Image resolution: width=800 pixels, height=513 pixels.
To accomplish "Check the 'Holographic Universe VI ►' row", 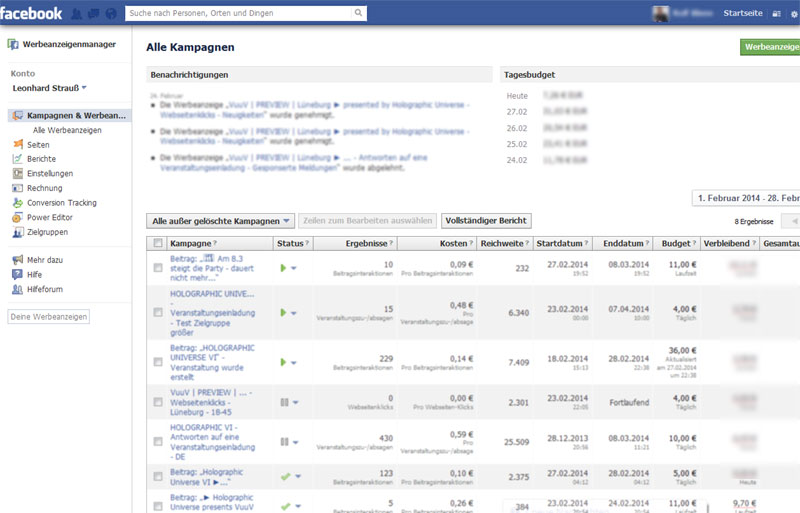I will [158, 477].
